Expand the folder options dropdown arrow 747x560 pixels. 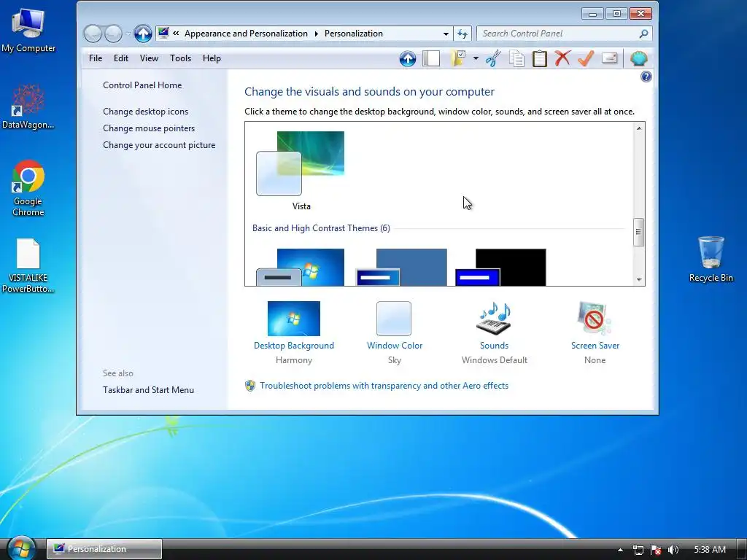(476, 58)
